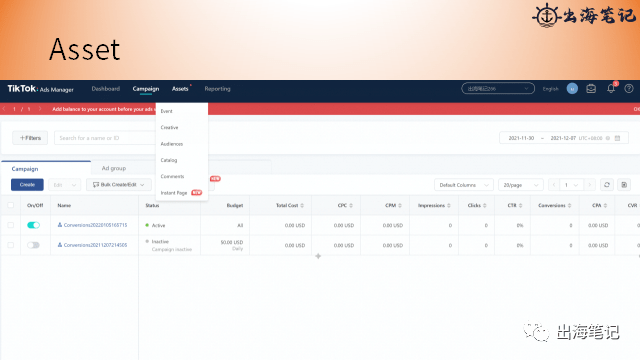The width and height of the screenshot is (640, 360).
Task: Open the Bulk Create/Edit dropdown
Action: 119,185
